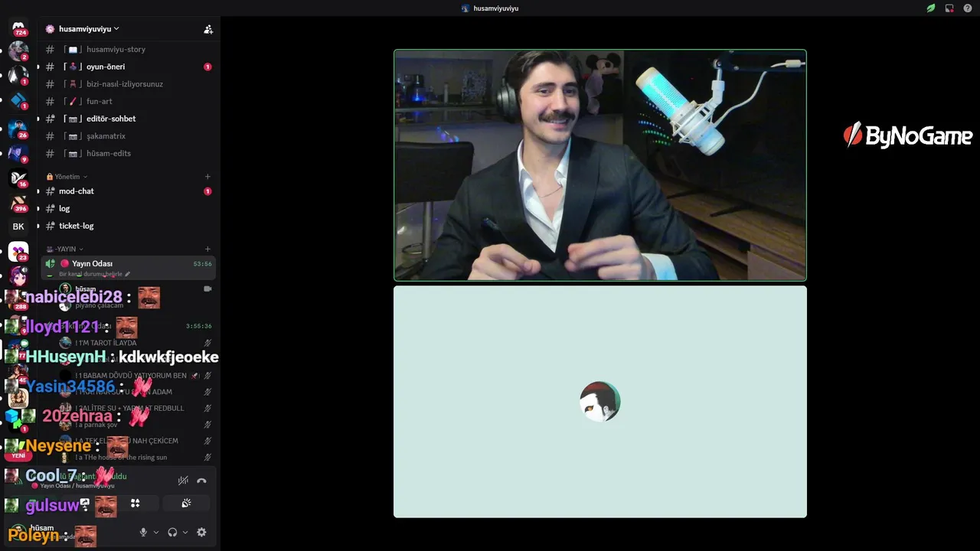This screenshot has height=551, width=980.
Task: Open user settings gear icon
Action: coord(201,532)
